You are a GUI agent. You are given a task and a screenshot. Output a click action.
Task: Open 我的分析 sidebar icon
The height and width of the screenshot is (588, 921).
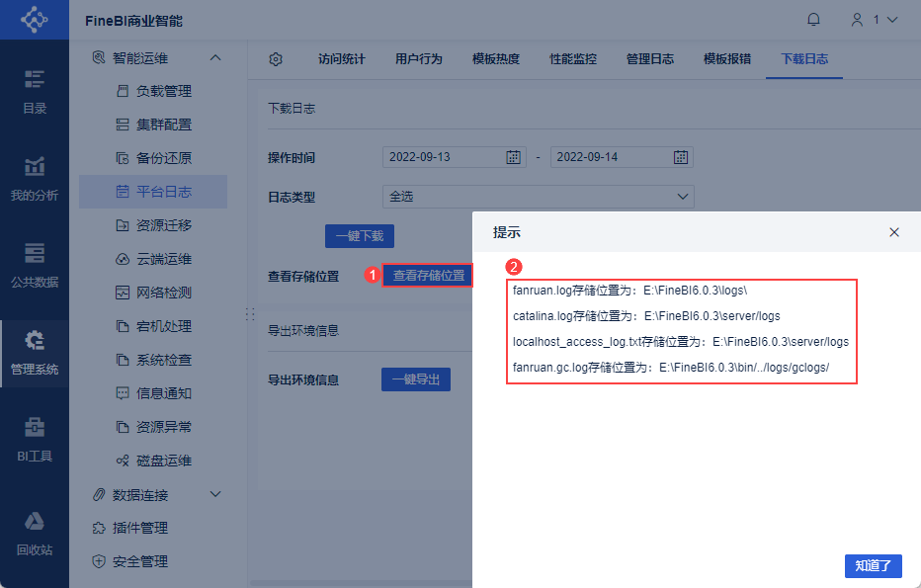pyautogui.click(x=34, y=179)
